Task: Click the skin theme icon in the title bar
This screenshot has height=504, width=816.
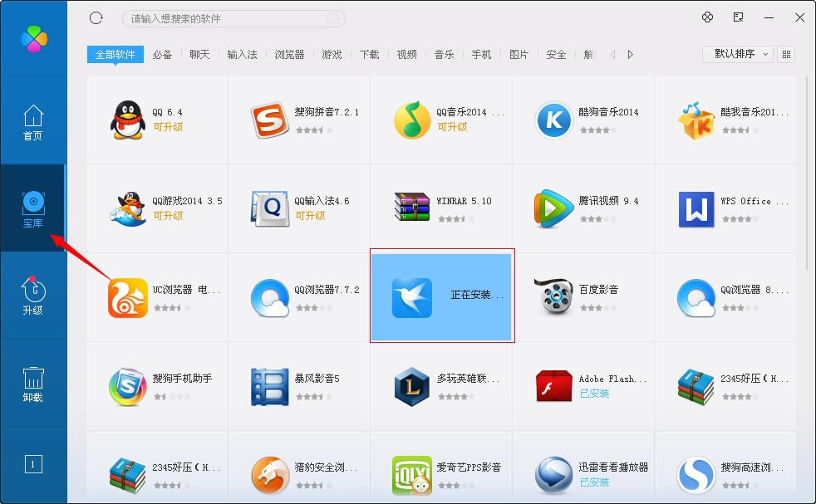Action: point(707,17)
